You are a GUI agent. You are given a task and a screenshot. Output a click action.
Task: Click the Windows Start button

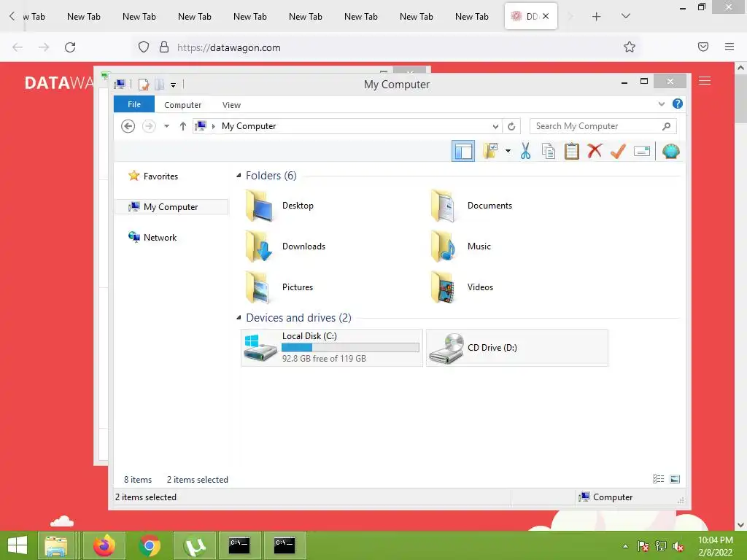pyautogui.click(x=18, y=545)
